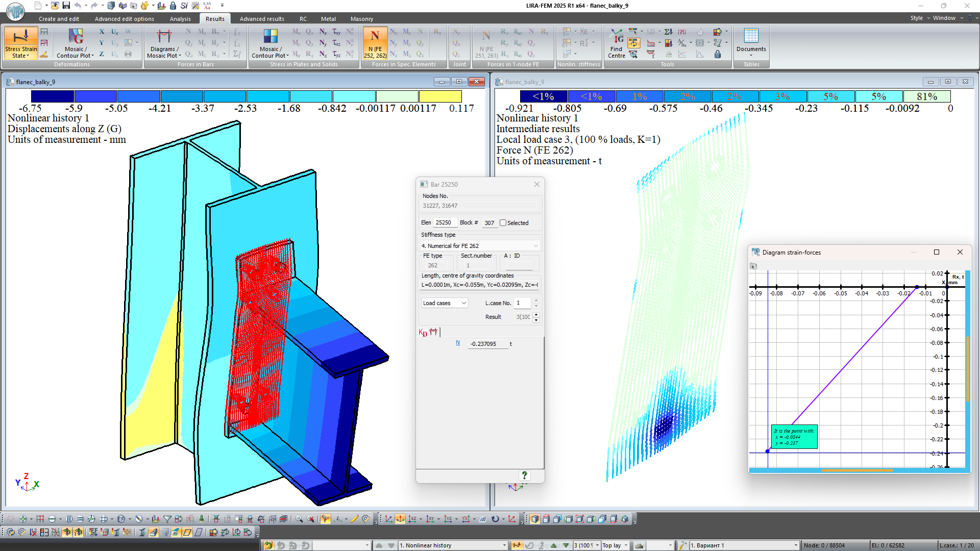Click the yellow color scale swatch
This screenshot has width=980, height=551.
[x=440, y=96]
